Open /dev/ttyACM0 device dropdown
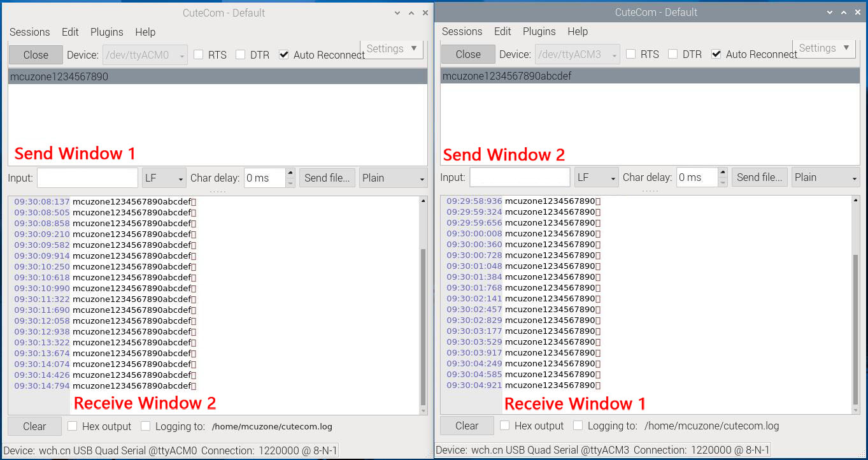Image resolution: width=868 pixels, height=460 pixels. coord(145,55)
